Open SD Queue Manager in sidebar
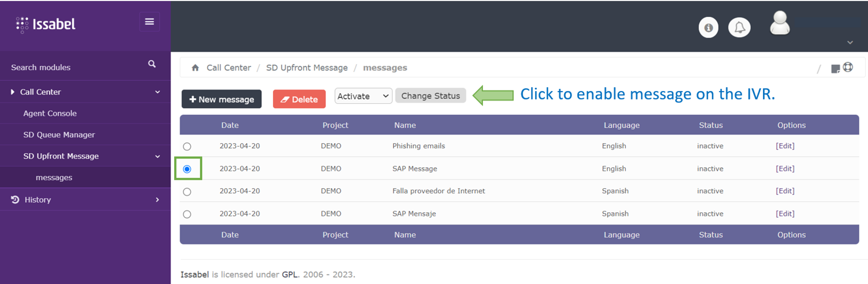Viewport: 868px width, 284px height. (59, 135)
